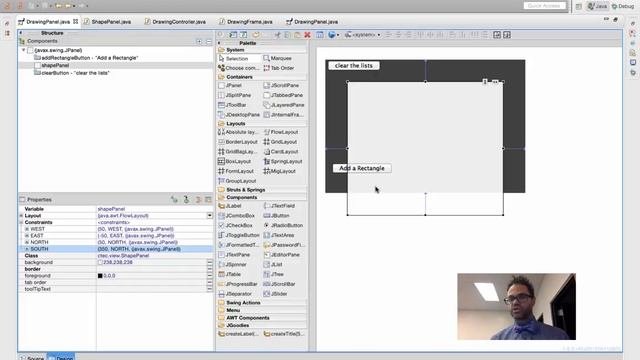Collapse the System palette category
640x360 pixels.
(235, 50)
